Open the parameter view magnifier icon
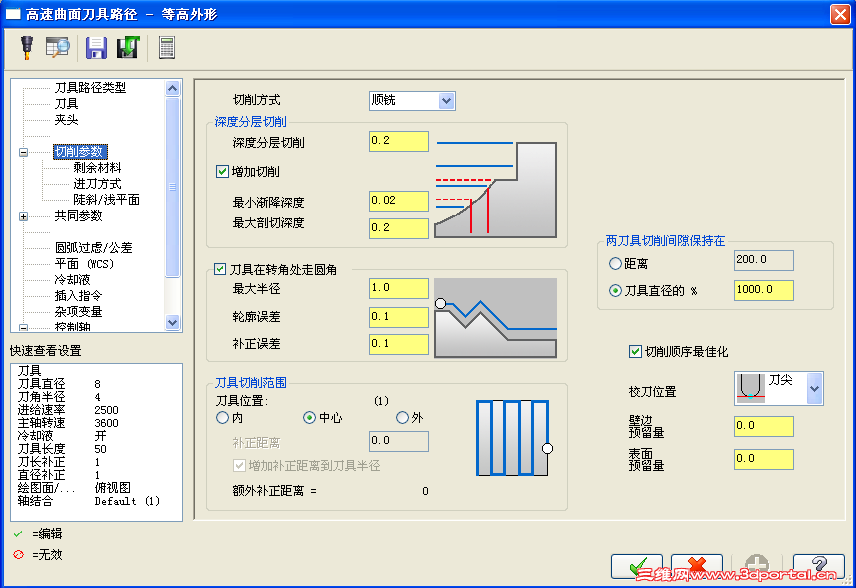Screen dimensions: 856x588 pyautogui.click(x=57, y=47)
